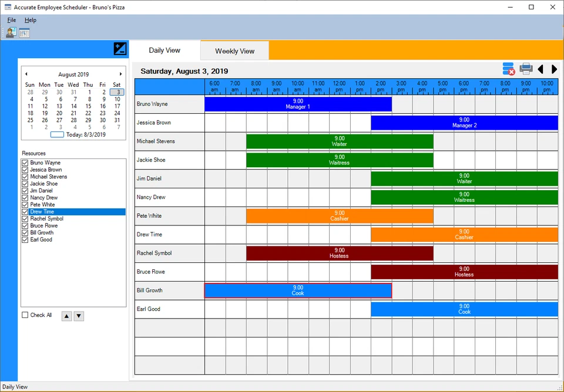Uncheck the Rachel Symbol resource checkbox

pos(25,218)
